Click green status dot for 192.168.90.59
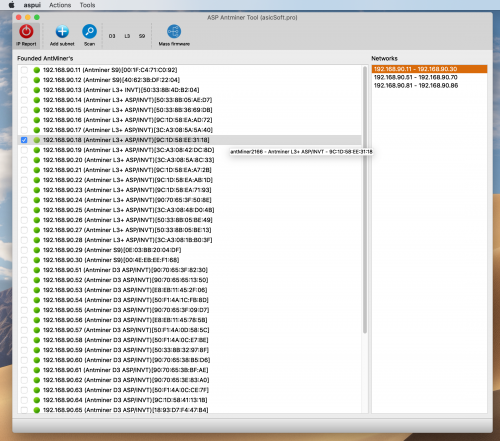The image size is (500, 441). (x=37, y=350)
